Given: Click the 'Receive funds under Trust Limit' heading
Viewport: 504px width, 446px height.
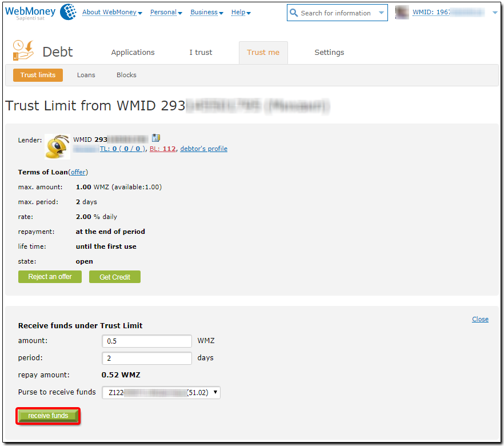Looking at the screenshot, I should [x=80, y=326].
